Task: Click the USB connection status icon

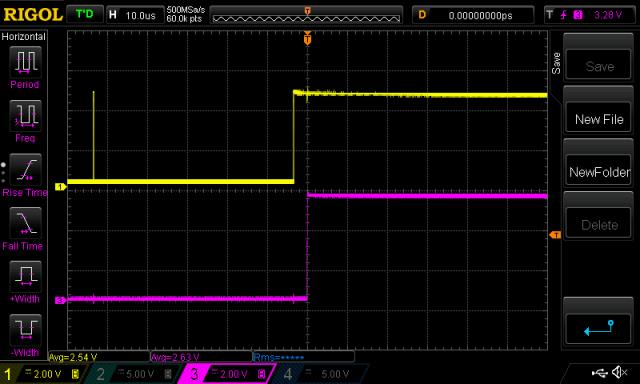Action: tap(599, 373)
